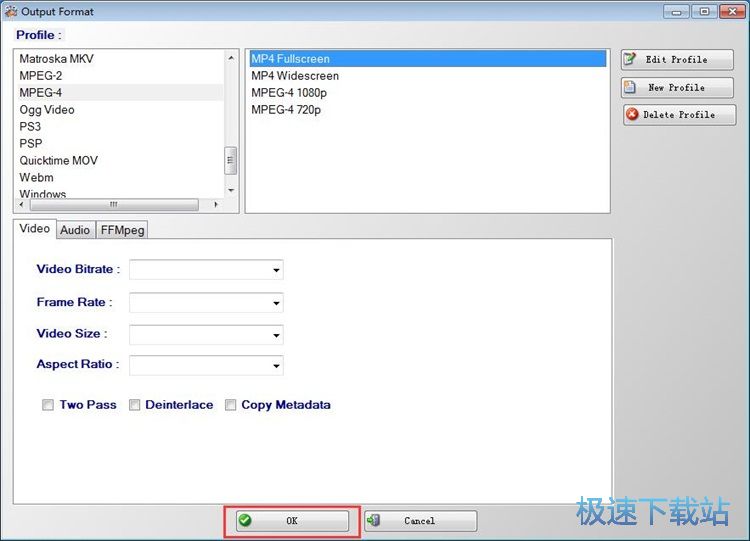
Task: Switch to the Video tab
Action: [x=34, y=229]
